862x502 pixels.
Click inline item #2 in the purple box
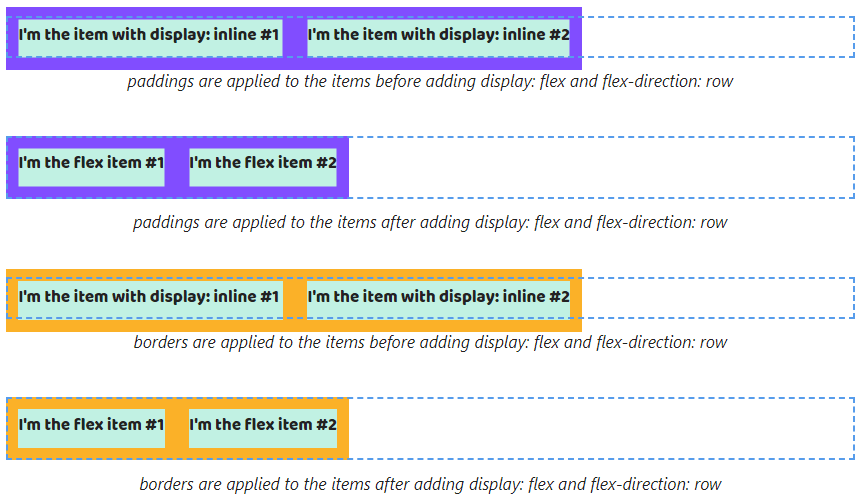[x=438, y=36]
